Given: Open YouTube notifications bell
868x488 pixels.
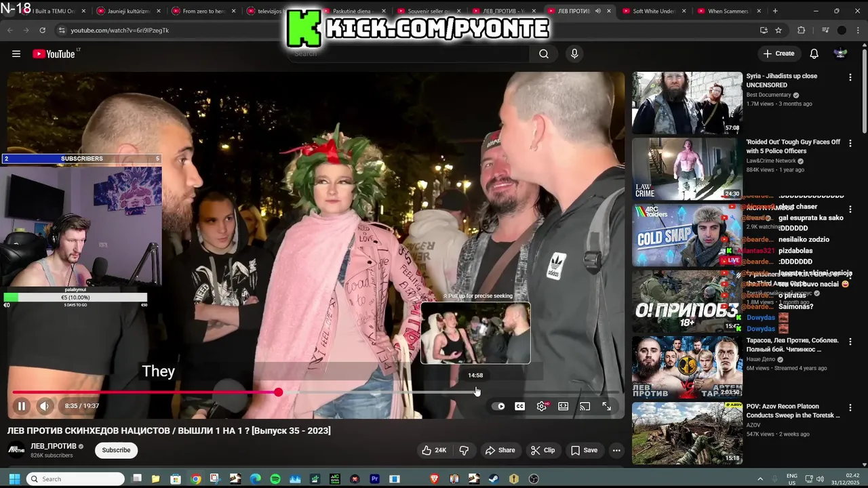Looking at the screenshot, I should tap(814, 54).
